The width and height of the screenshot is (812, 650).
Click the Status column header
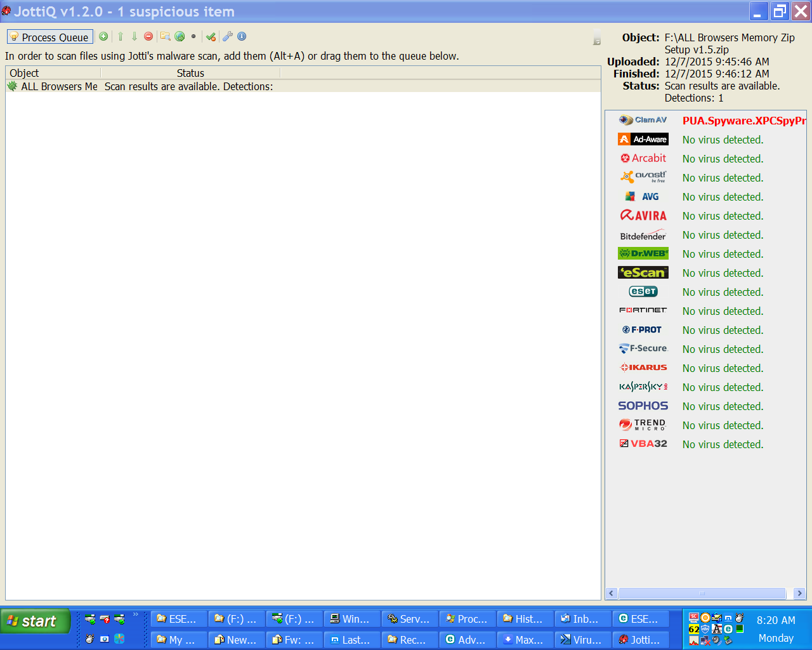tap(190, 73)
